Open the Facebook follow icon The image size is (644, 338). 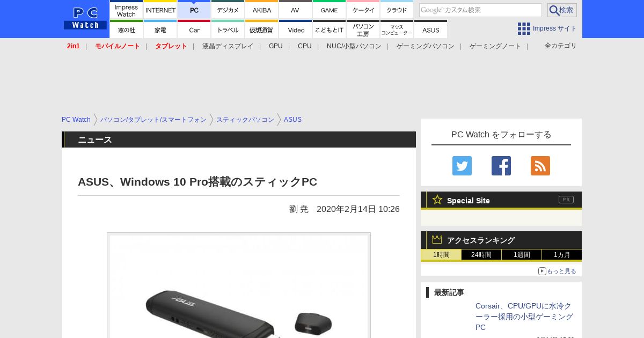pyautogui.click(x=501, y=166)
